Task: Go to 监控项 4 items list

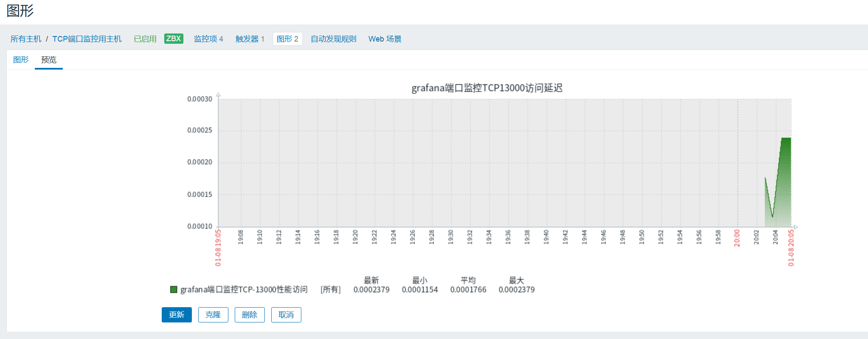Action: pyautogui.click(x=208, y=39)
